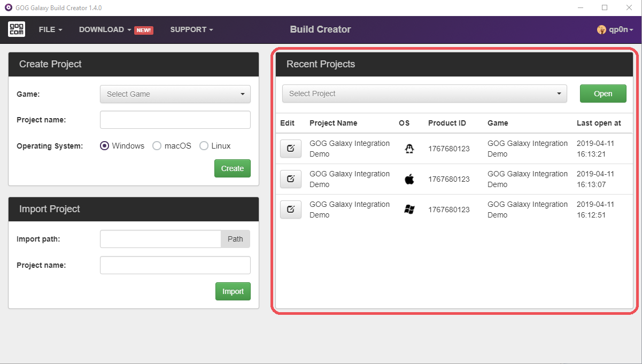Open the DOWNLOAD menu
Viewport: 642px width, 364px height.
pyautogui.click(x=105, y=30)
